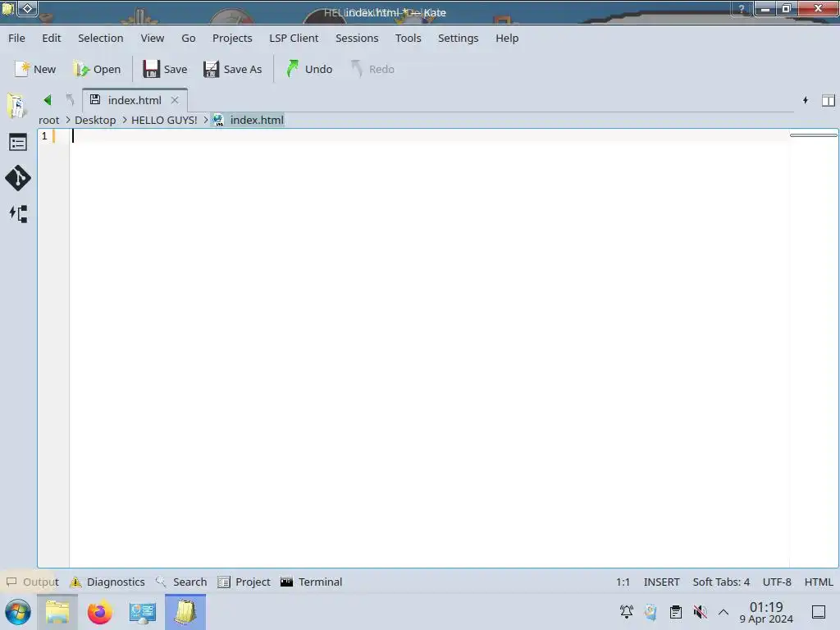This screenshot has height=630, width=840.
Task: Create a new document with New button
Action: click(x=35, y=69)
